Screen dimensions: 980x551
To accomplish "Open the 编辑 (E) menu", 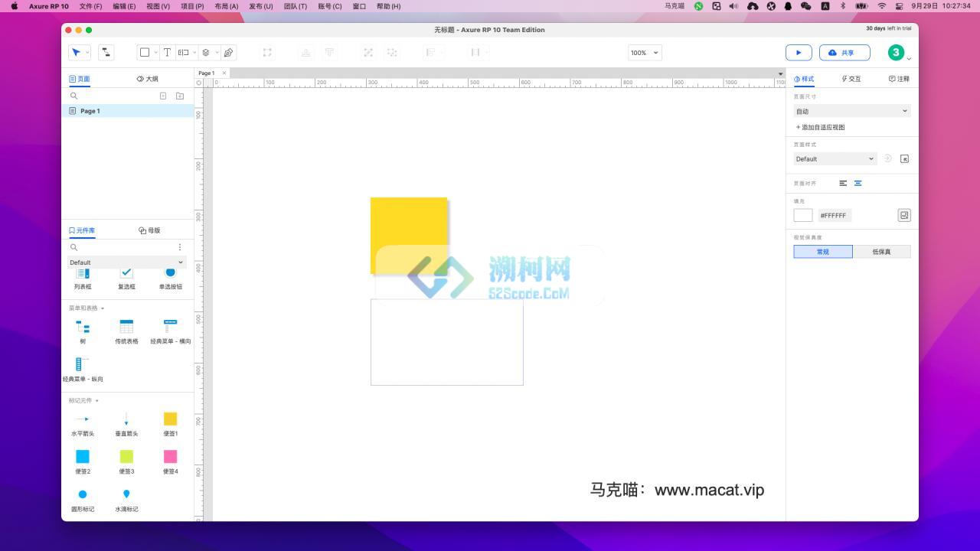I will click(124, 6).
